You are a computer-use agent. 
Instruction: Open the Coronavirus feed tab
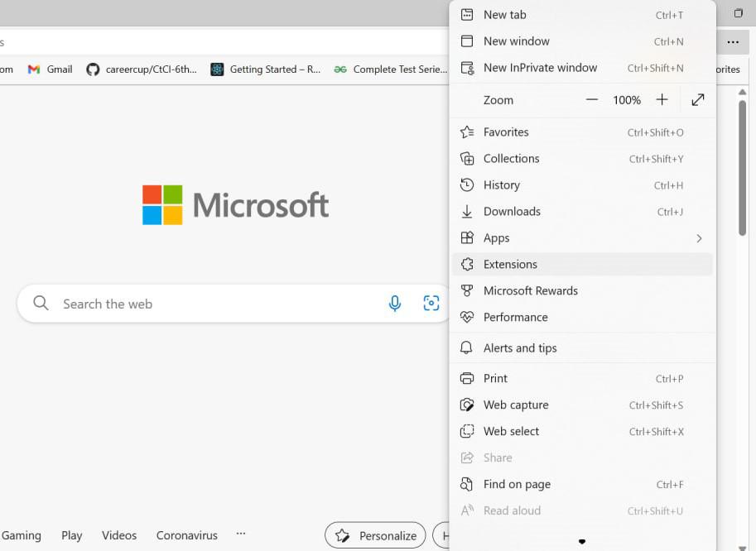186,535
